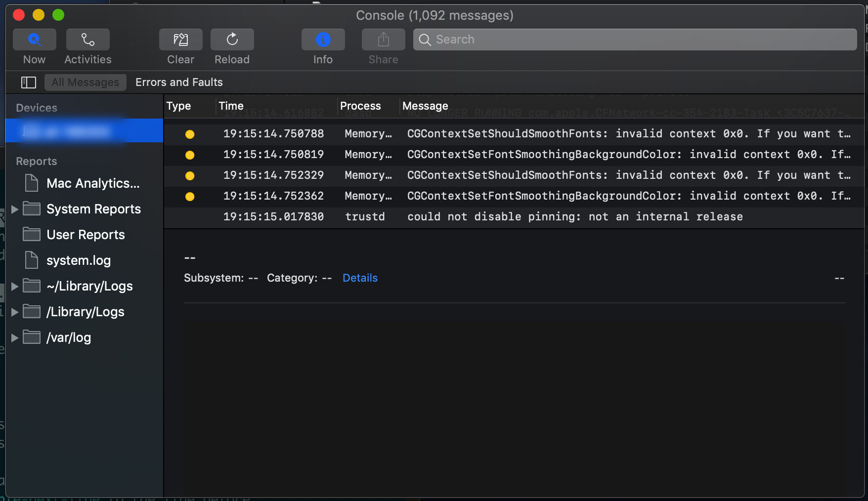Image resolution: width=868 pixels, height=501 pixels.
Task: Open the User Reports folder
Action: [86, 235]
